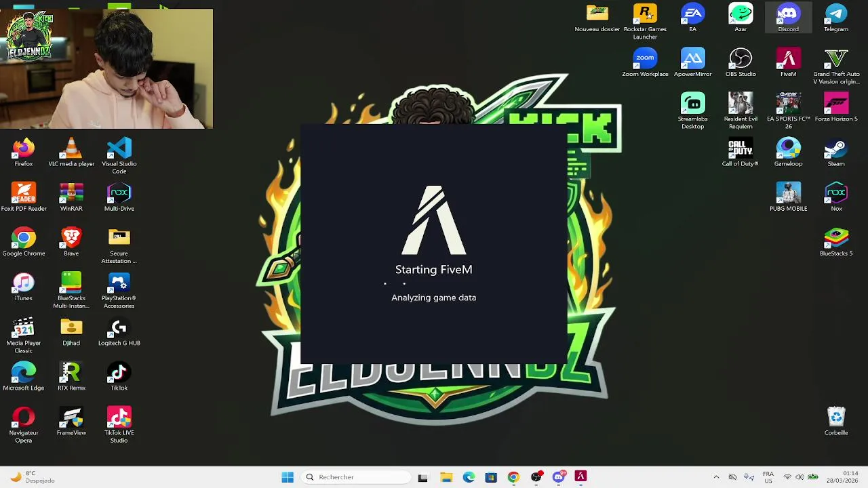Open weather widget showing 8°C
The image size is (868, 488).
coord(33,477)
